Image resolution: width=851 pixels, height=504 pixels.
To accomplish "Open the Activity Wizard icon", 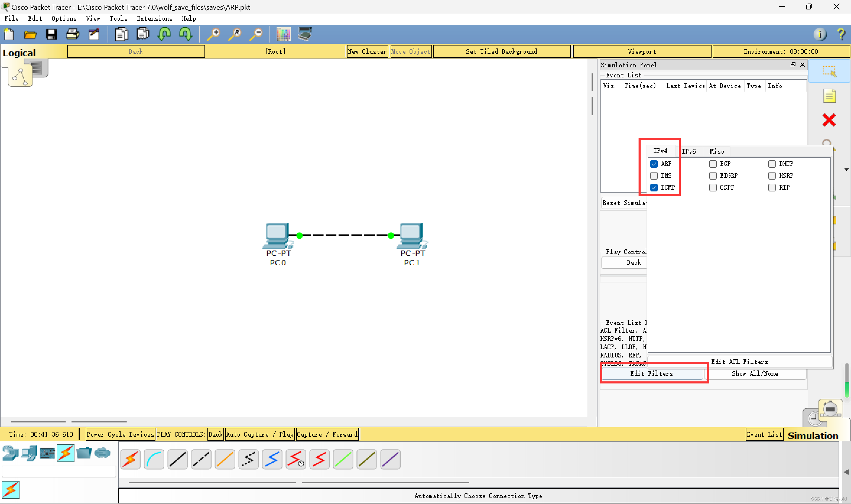I will [94, 34].
